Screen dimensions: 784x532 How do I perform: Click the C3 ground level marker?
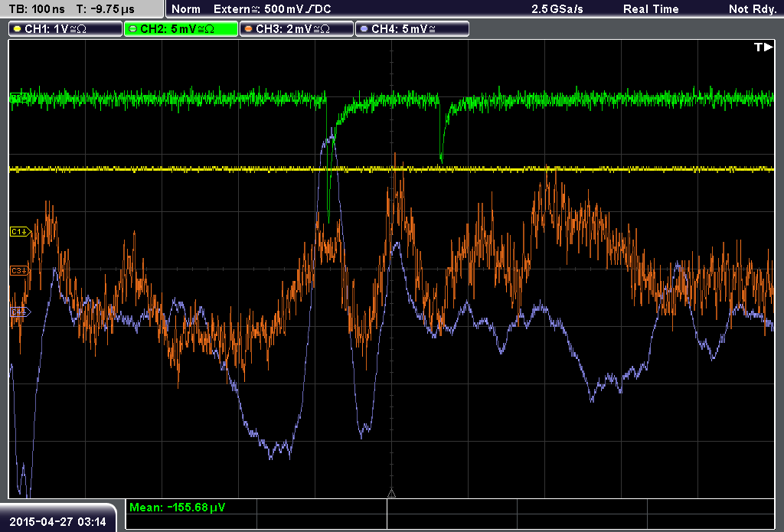click(21, 270)
